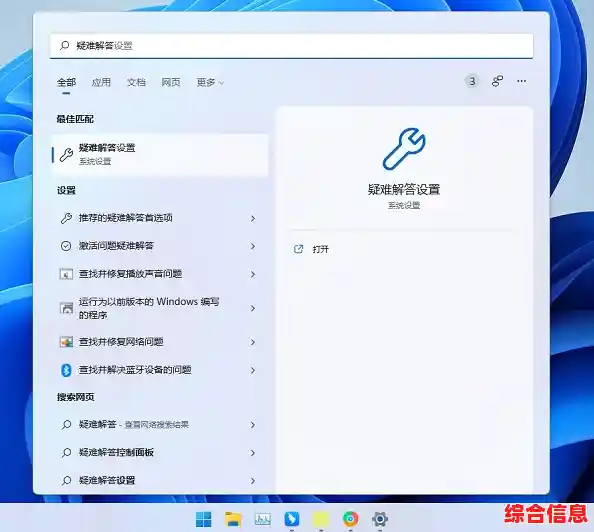Viewport: 594px width, 532px height.
Task: Open File Explorer from taskbar
Action: click(x=233, y=519)
